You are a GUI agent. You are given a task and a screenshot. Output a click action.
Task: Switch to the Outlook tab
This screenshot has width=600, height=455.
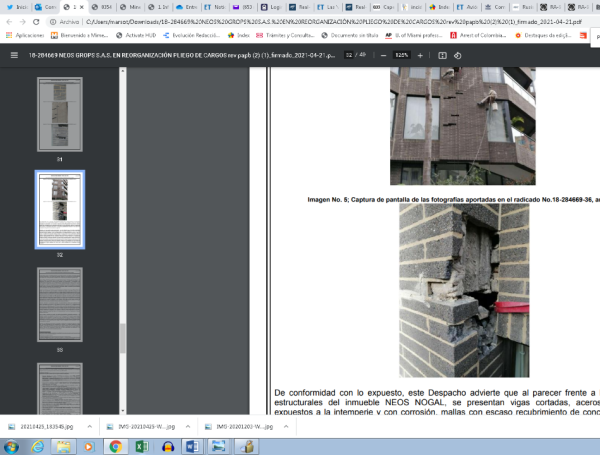(x=45, y=7)
